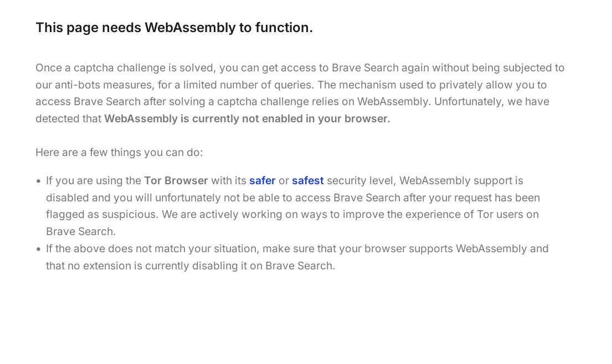This screenshot has height=364, width=612.
Task: Click the bold "Tor Browser" text
Action: (176, 181)
